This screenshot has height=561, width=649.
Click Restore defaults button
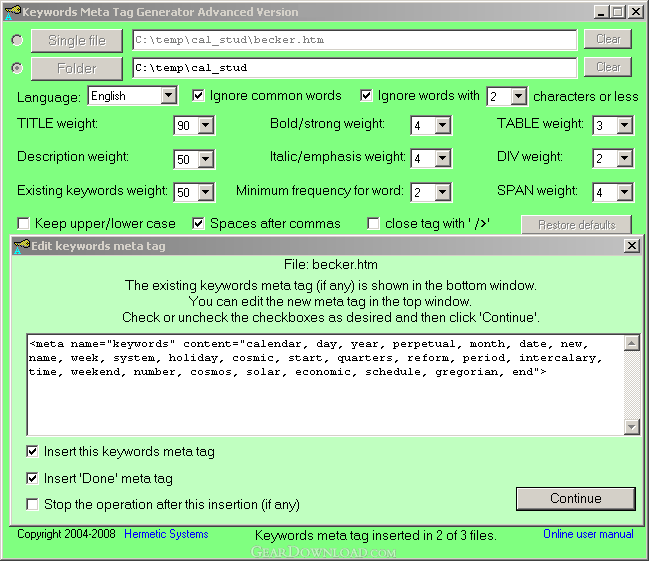pyautogui.click(x=577, y=225)
